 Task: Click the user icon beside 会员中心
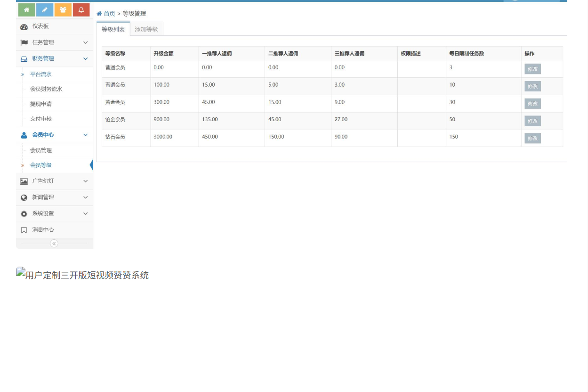click(x=24, y=135)
